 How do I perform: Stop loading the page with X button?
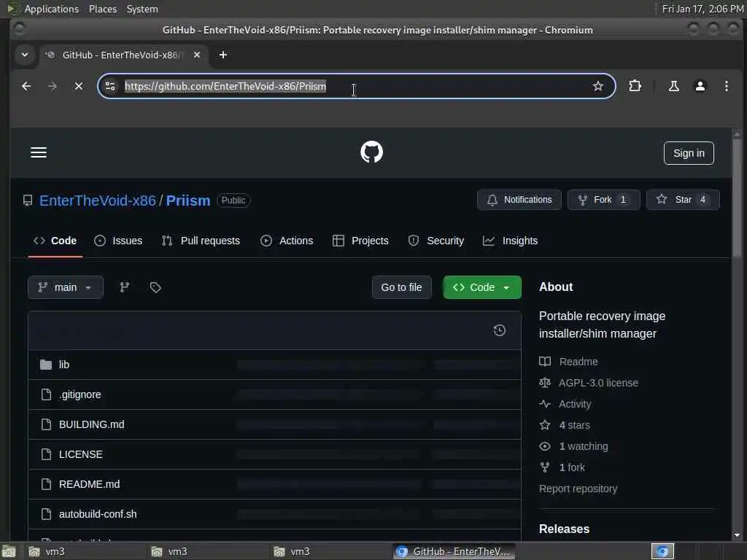(79, 86)
